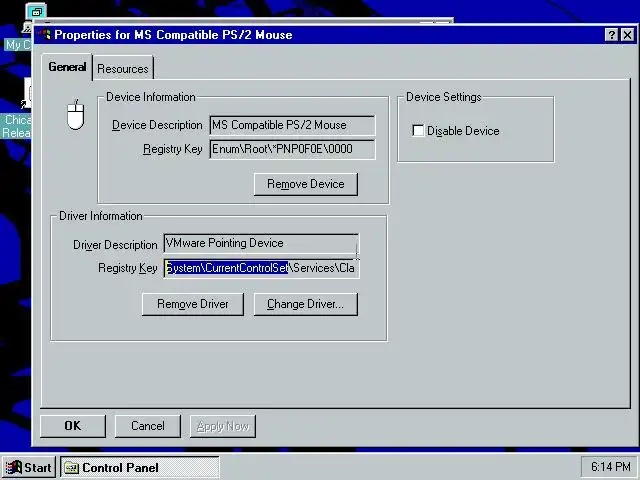Viewport: 640px width, 480px height.
Task: Open the Change Driver dialog
Action: [x=306, y=304]
